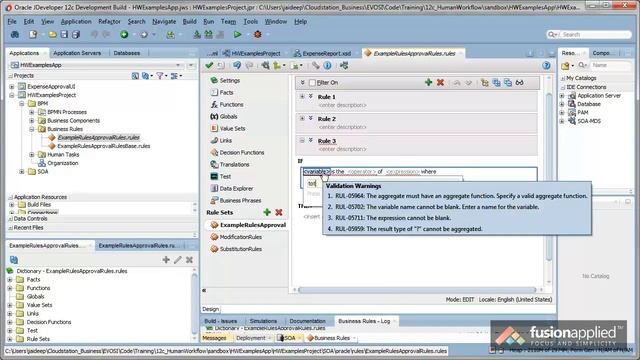Expand the SOA folder node
The height and width of the screenshot is (360, 640).
click(22, 171)
